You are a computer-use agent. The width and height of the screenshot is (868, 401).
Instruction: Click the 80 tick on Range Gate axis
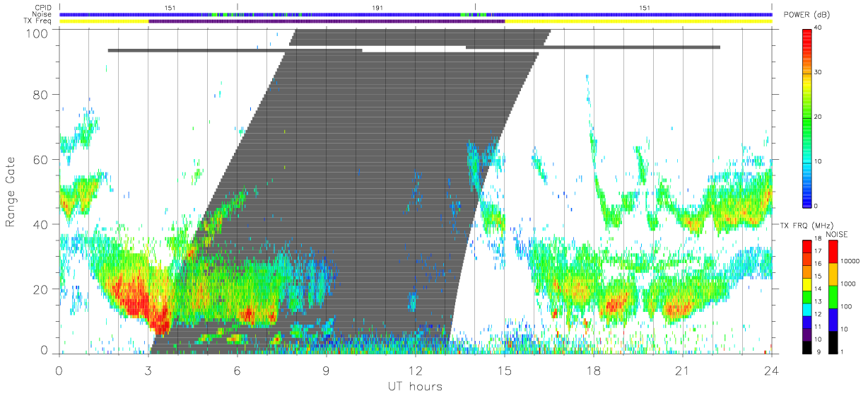(41, 94)
